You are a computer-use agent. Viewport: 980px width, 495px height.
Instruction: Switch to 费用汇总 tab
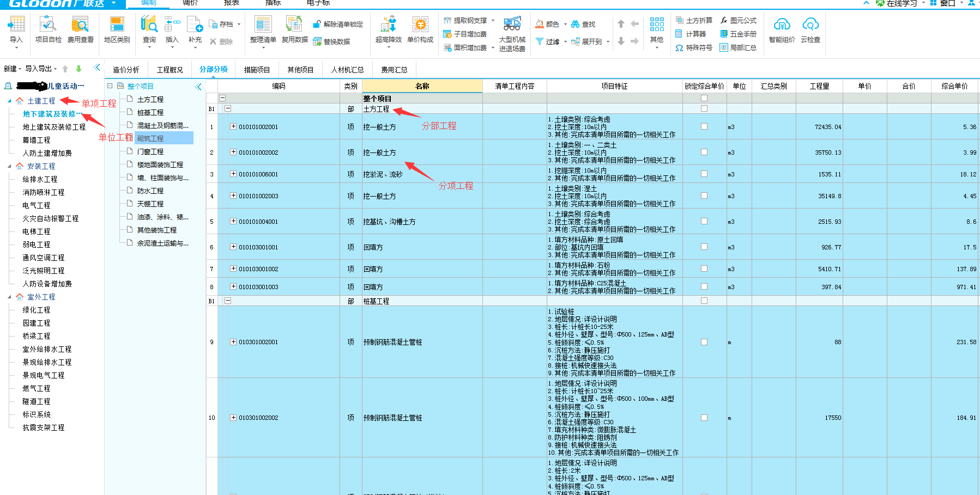[x=394, y=70]
